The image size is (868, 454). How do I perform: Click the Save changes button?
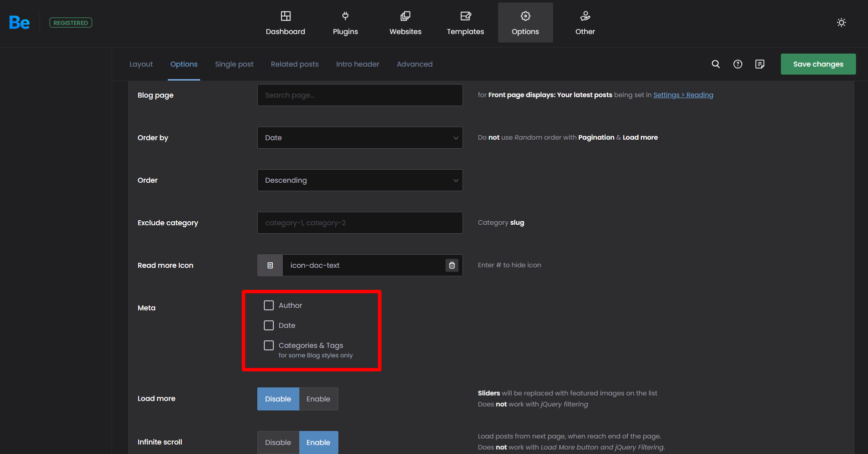[x=818, y=64]
